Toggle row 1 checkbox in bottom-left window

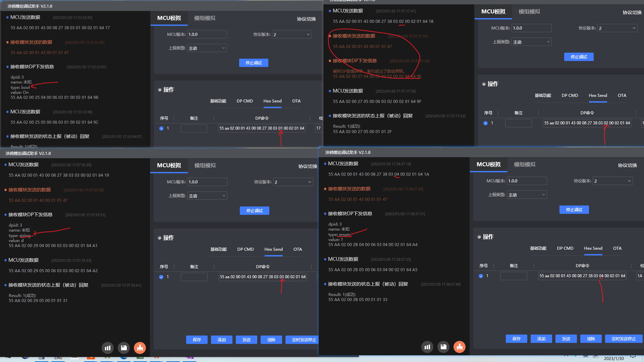161,277
